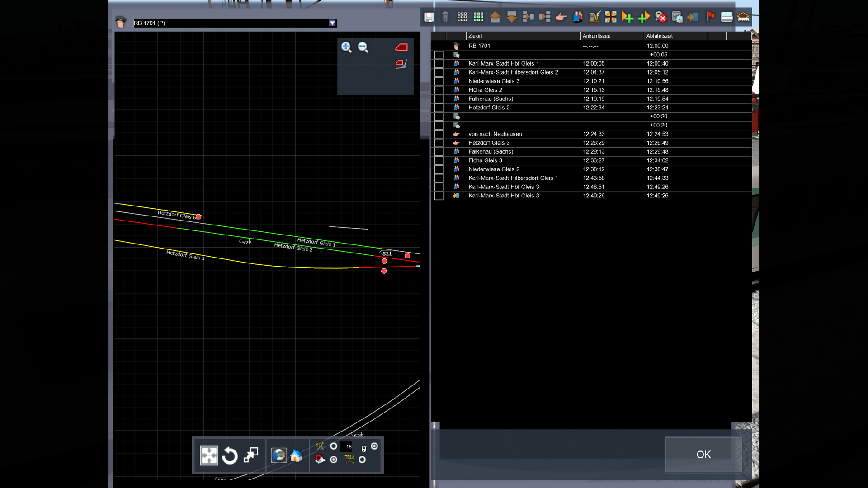Viewport: 868px width, 488px height.
Task: Click the red marker on Hetzdorf Gleis 6
Action: pyautogui.click(x=198, y=217)
